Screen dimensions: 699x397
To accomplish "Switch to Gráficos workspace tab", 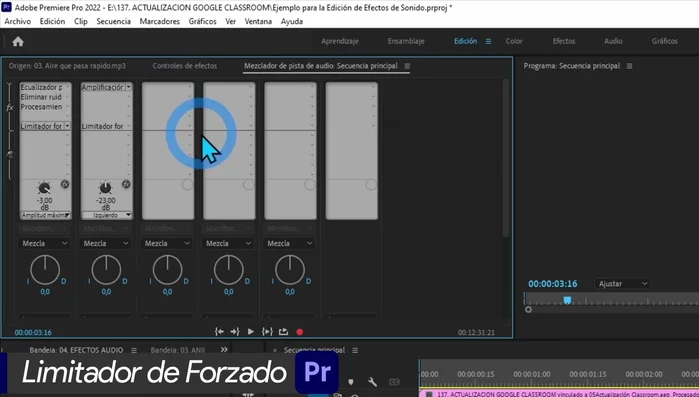I will click(x=665, y=41).
